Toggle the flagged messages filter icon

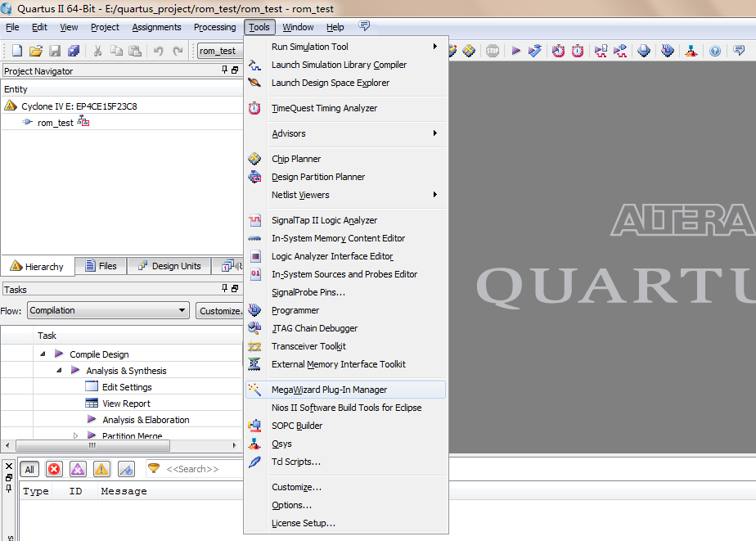point(126,469)
